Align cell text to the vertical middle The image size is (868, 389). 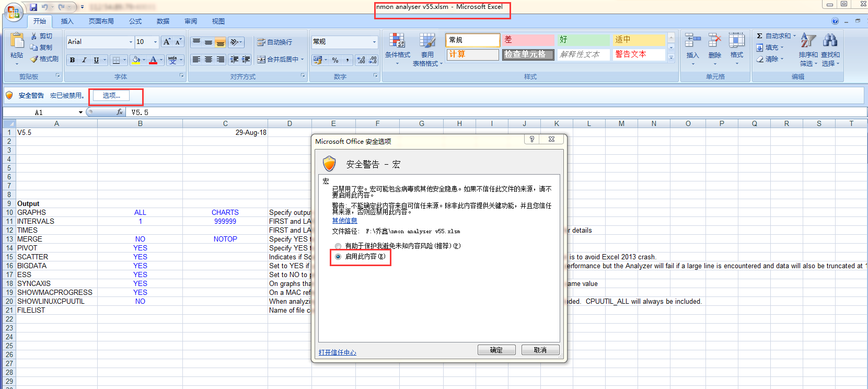209,42
